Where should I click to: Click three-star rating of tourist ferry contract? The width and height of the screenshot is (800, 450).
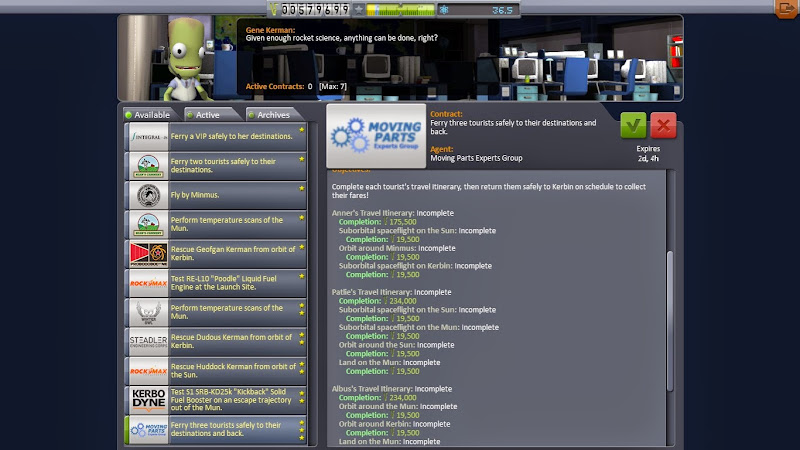[x=302, y=430]
